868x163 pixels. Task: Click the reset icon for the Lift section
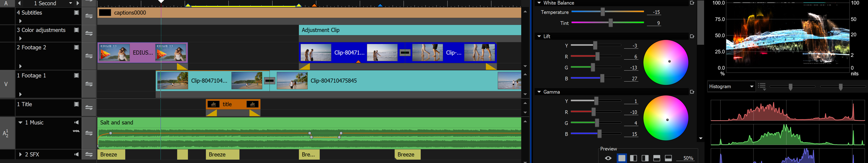[692, 36]
